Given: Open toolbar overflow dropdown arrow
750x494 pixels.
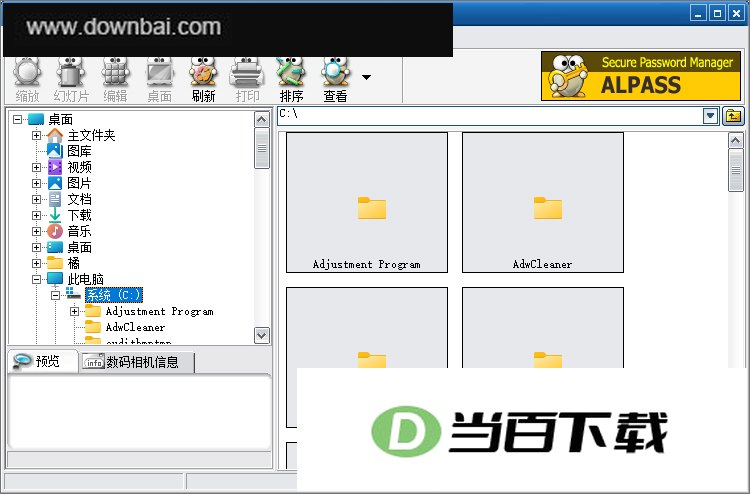Looking at the screenshot, I should click(366, 77).
